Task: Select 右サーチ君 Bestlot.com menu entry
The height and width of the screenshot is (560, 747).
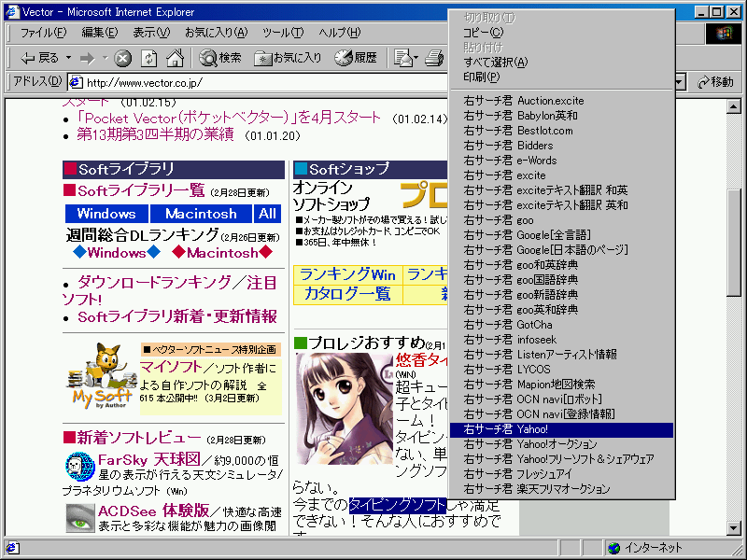Action: (562, 131)
